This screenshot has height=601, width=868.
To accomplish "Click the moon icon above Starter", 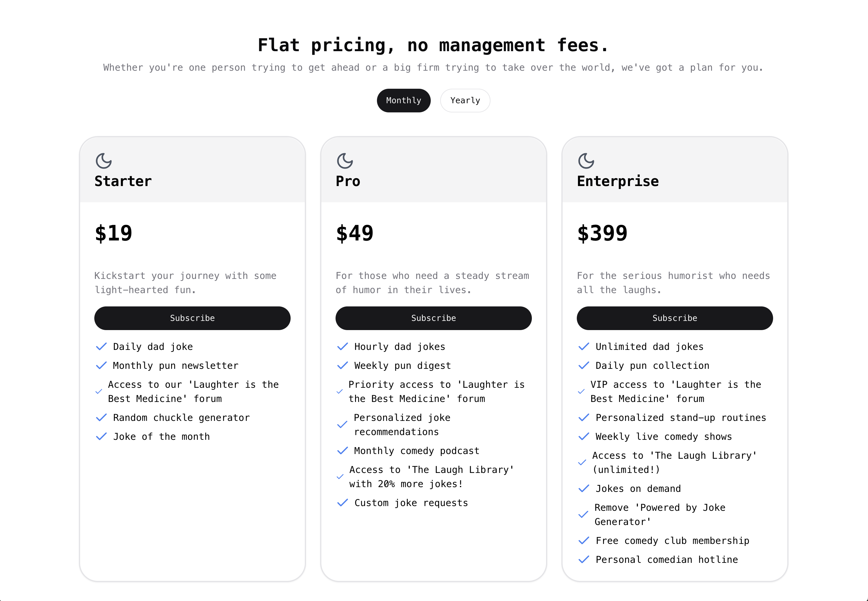I will (x=103, y=161).
